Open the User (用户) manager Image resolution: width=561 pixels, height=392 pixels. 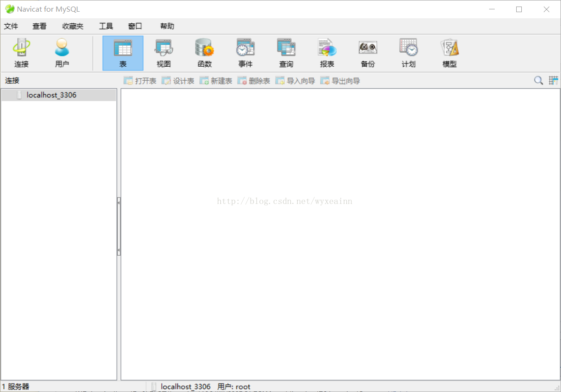click(62, 53)
